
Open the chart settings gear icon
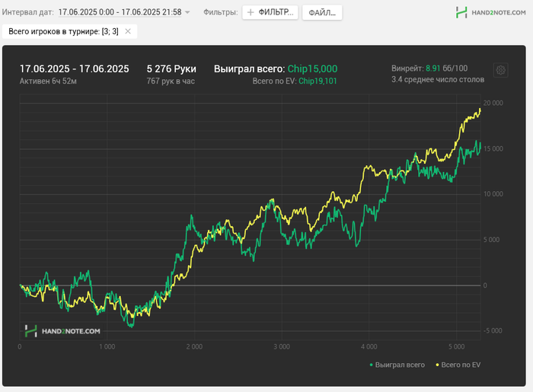click(x=500, y=70)
